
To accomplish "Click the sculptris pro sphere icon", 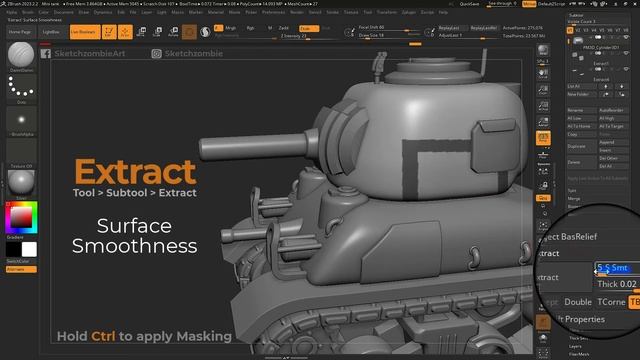I will [x=205, y=32].
